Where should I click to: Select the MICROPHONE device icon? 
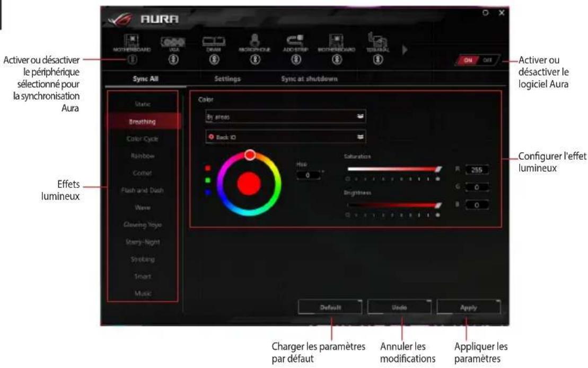(x=254, y=40)
